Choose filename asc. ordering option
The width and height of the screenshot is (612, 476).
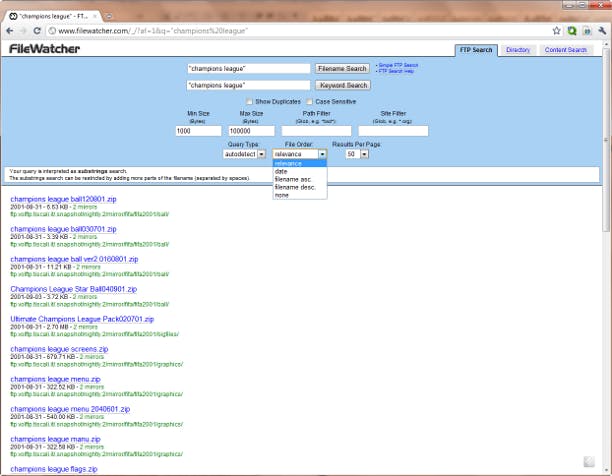click(299, 179)
